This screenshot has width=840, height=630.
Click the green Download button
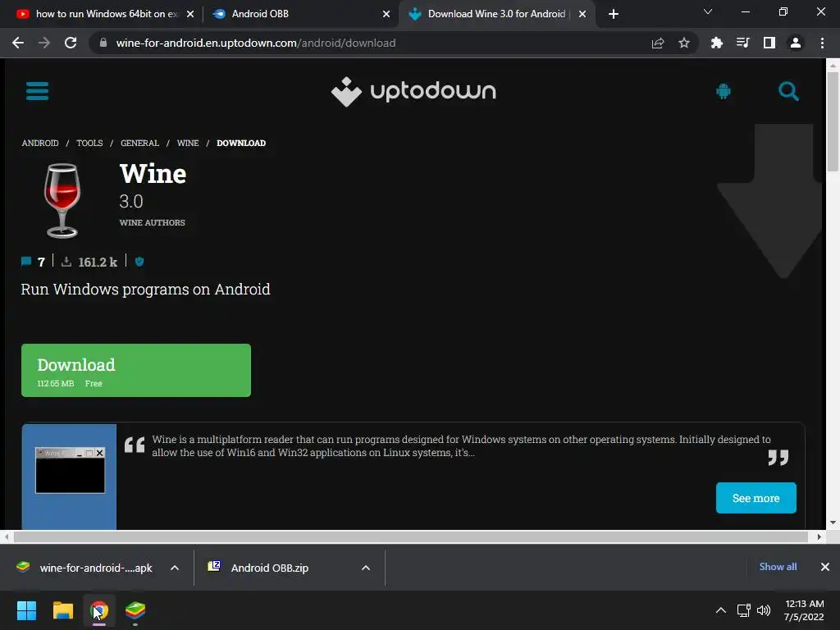[136, 370]
